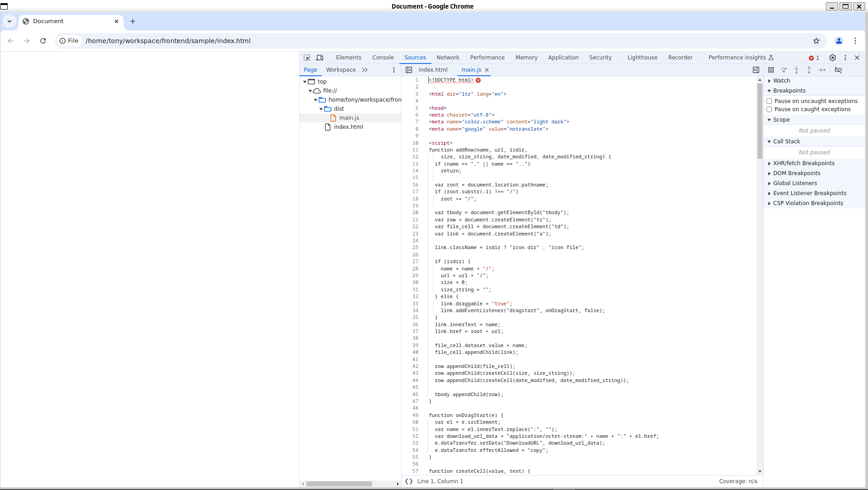Deactivate breakpoints icon
This screenshot has width=868, height=490.
(839, 70)
